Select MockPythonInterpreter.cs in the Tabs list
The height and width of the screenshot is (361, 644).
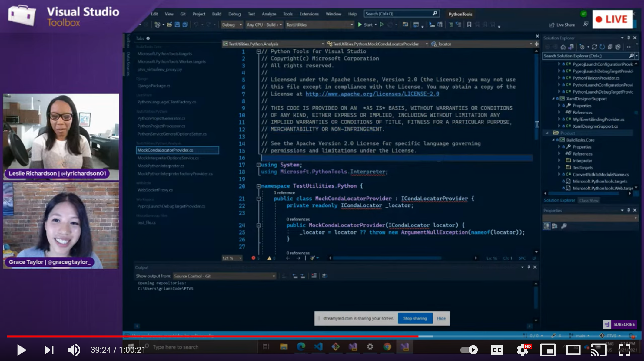(161, 166)
